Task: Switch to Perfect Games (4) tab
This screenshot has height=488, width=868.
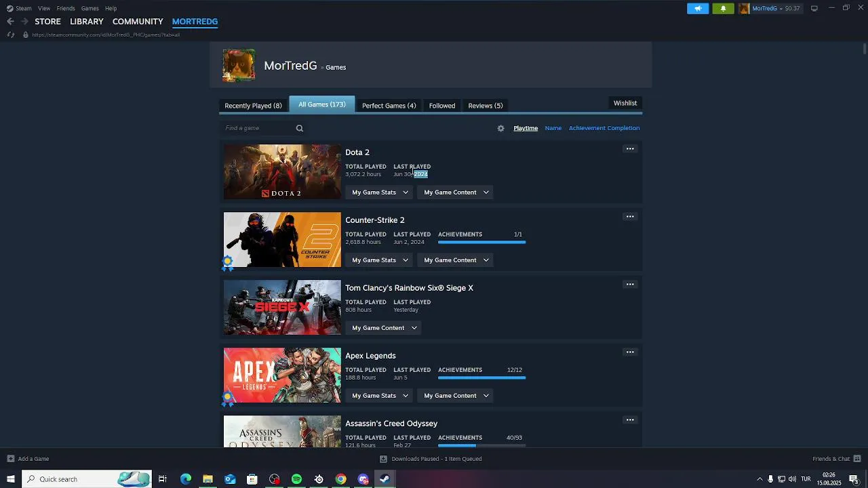Action: 389,106
